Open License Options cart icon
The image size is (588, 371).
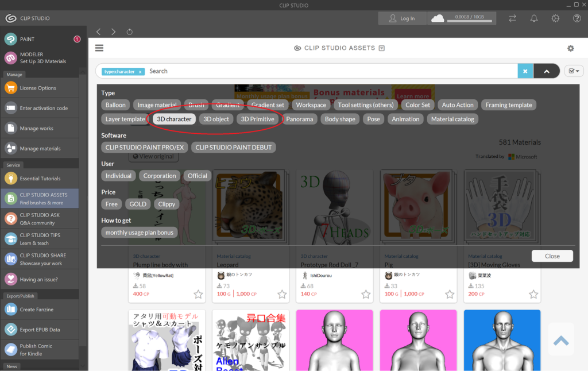point(11,88)
